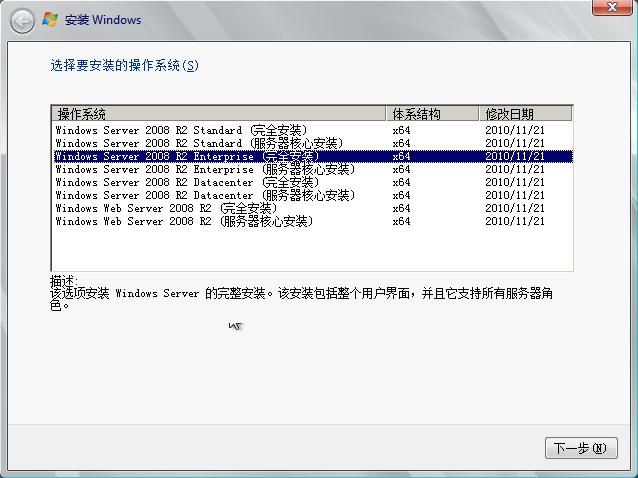Image resolution: width=638 pixels, height=478 pixels.
Task: Select Windows Server 2008 R2 Standard full installation
Action: tap(312, 130)
